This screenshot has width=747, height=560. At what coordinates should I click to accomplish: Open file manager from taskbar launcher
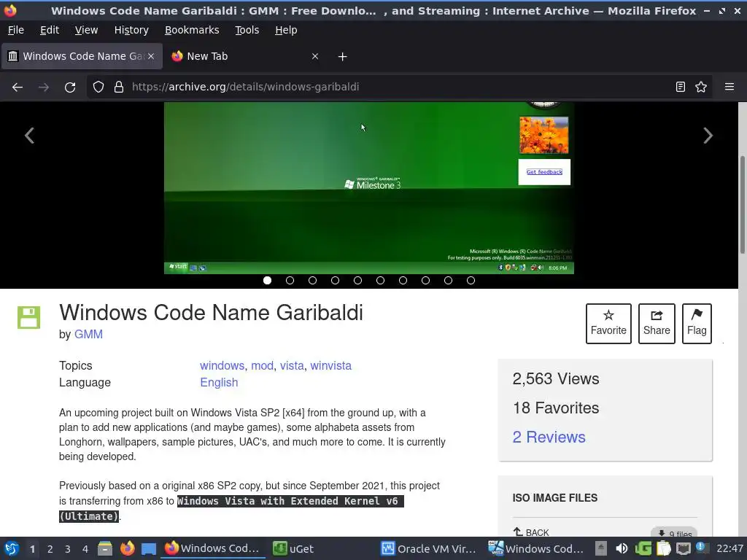tap(105, 548)
